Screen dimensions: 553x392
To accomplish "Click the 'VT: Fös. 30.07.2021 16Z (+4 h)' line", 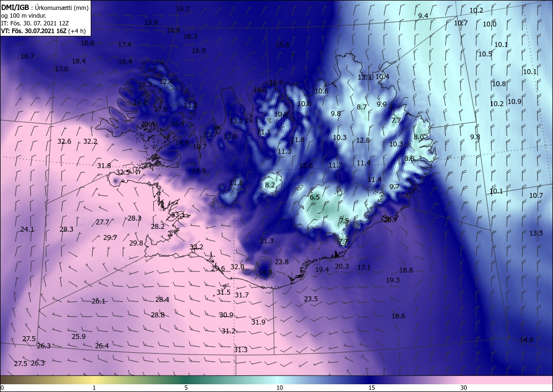I will click(43, 31).
